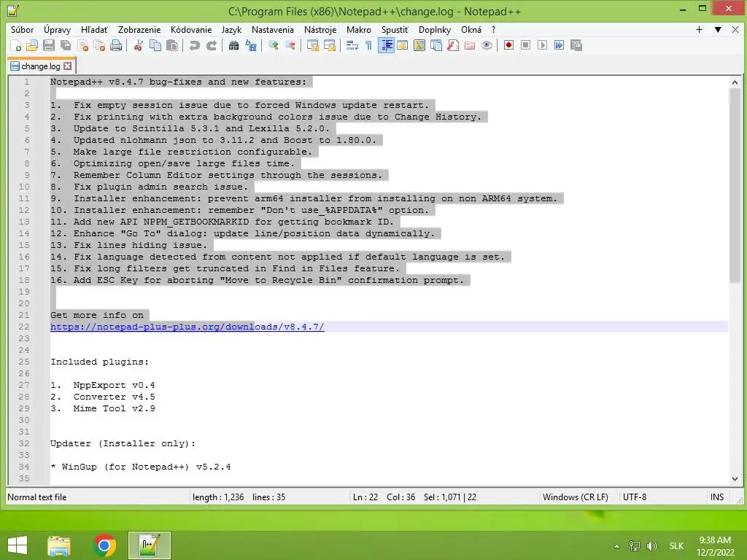
Task: Print the document with the printer icon
Action: point(116,45)
